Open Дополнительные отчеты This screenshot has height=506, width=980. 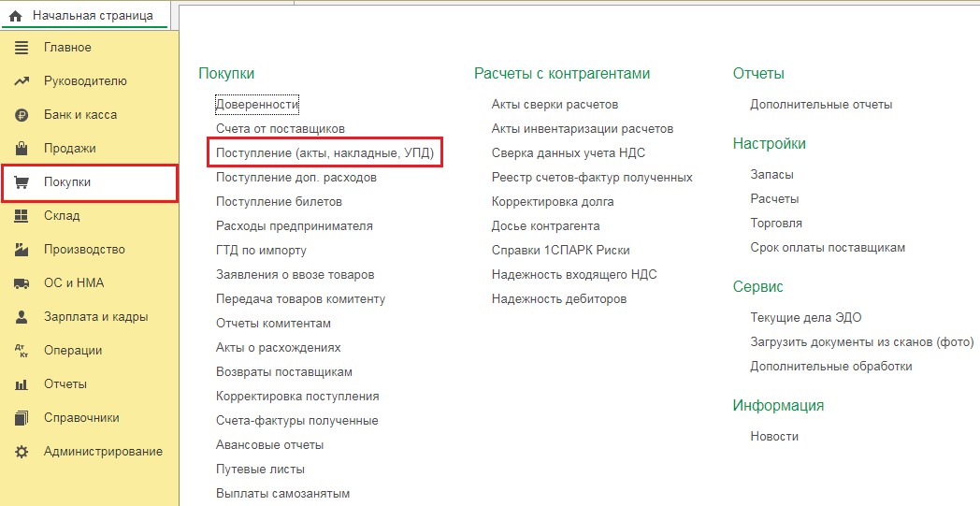click(x=821, y=105)
